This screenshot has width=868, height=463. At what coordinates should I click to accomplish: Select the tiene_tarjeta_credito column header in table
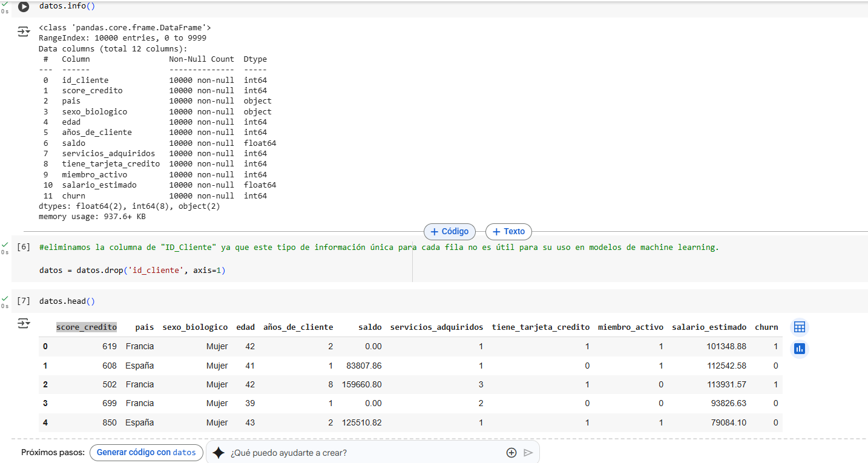(x=541, y=327)
